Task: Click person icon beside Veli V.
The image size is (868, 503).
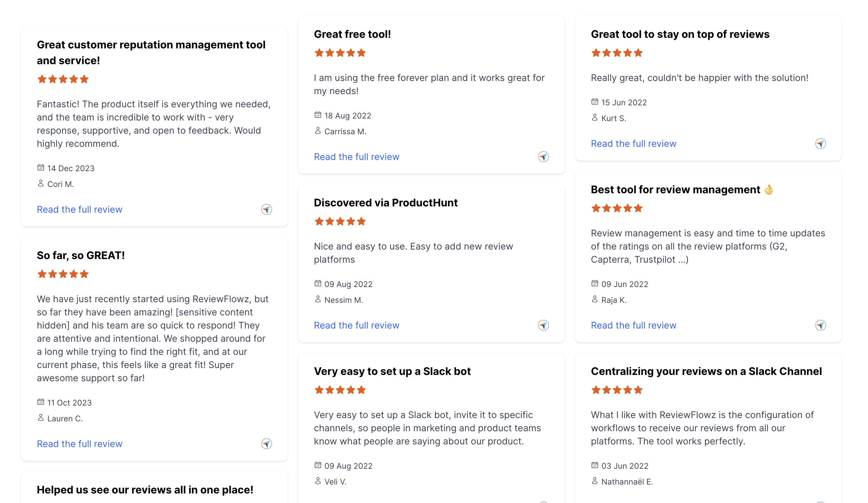Action: 318,481
